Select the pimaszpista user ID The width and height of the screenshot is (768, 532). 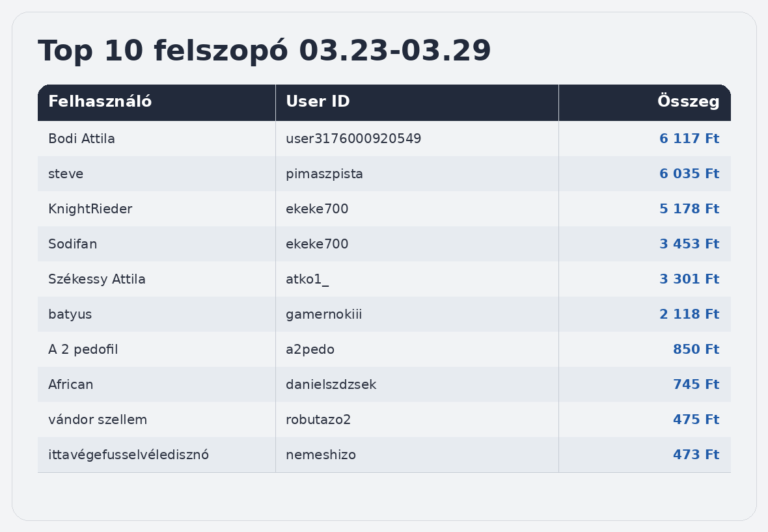point(324,174)
